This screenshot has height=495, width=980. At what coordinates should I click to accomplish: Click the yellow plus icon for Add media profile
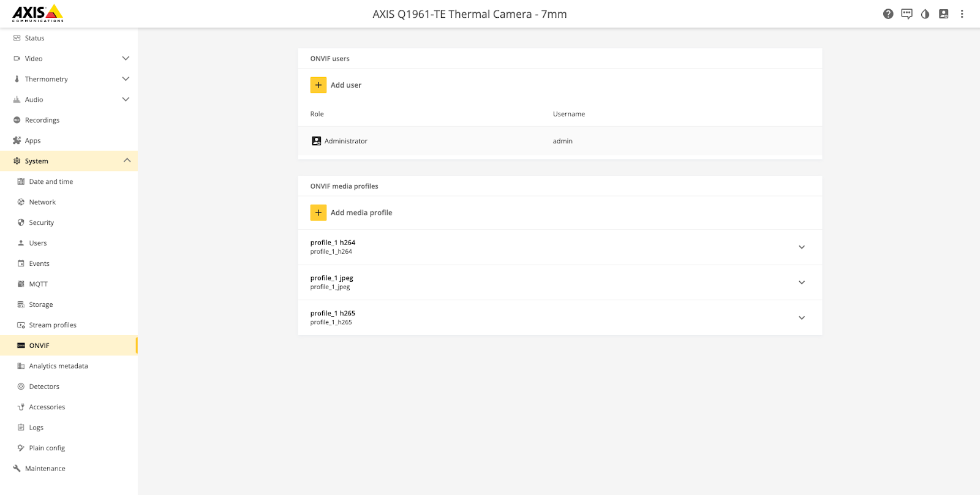coord(318,213)
